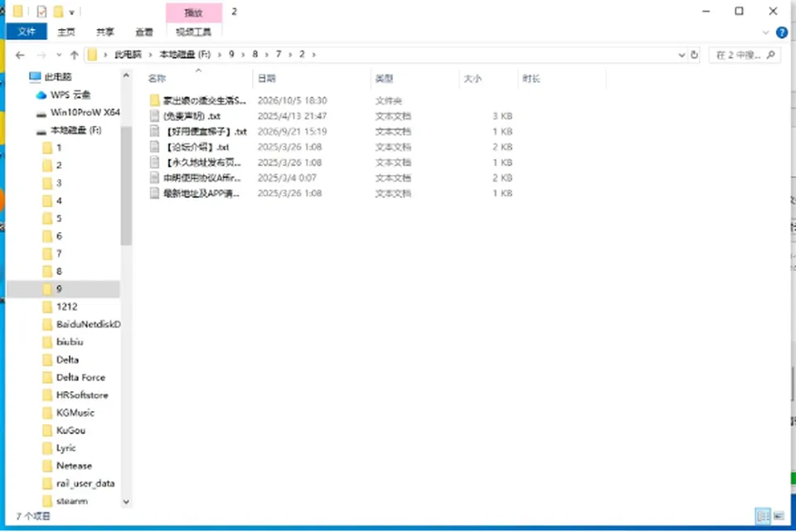
Task: Go back with the left arrow button
Action: pos(20,55)
